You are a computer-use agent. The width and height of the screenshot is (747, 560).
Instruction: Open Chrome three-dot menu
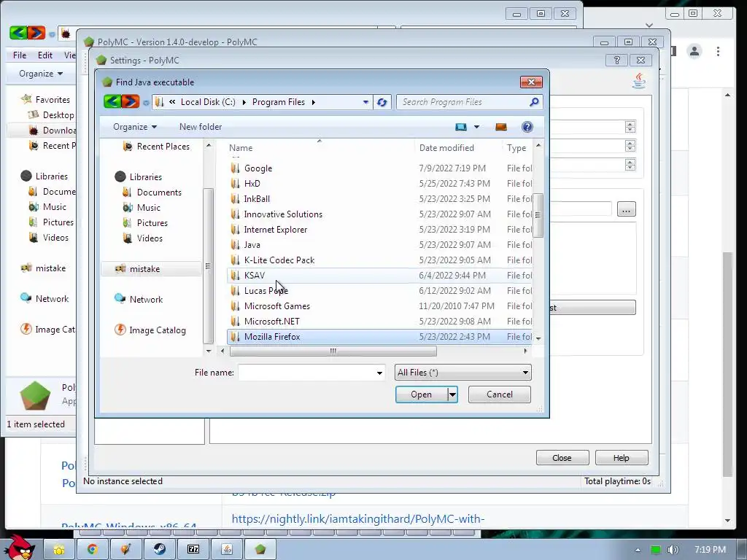(718, 51)
